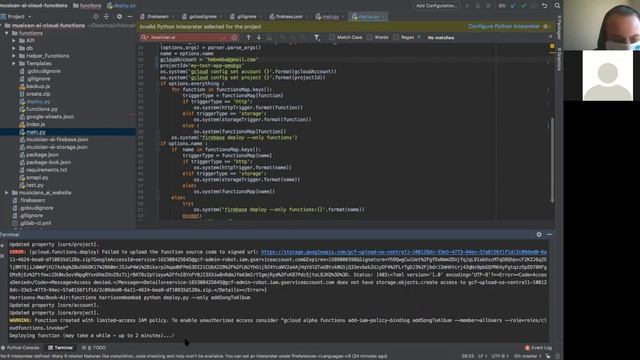This screenshot has height=360, width=640.
Task: Select requirements.txt in project tree
Action: click(x=46, y=170)
